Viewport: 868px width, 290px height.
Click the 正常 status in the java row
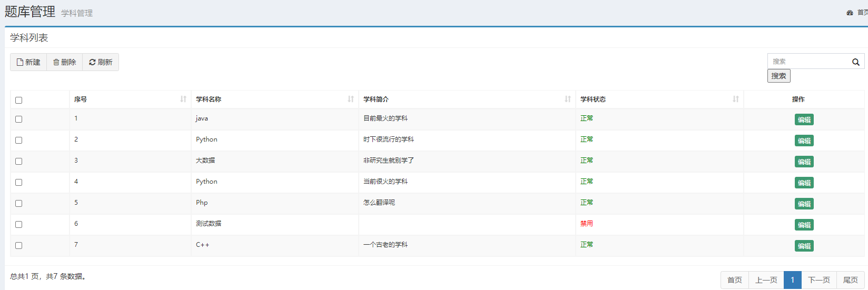587,118
